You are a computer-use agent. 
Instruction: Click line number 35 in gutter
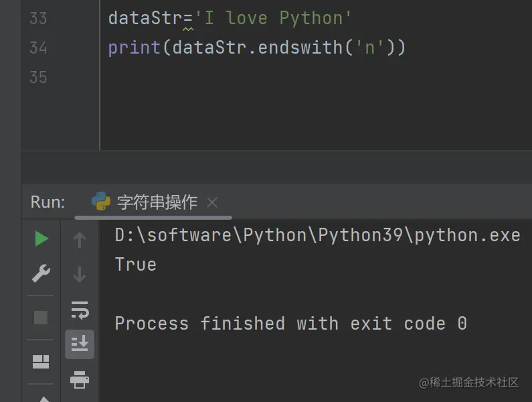[x=38, y=78]
